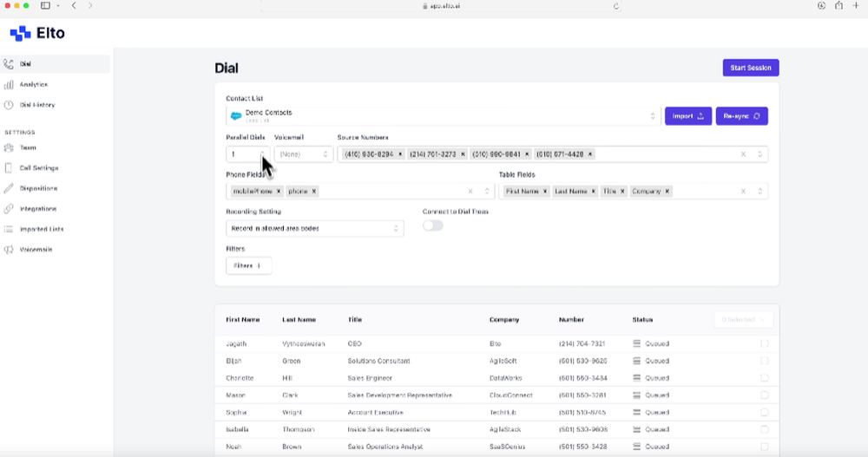Click the Salesforce icon in Contact List
The image size is (868, 457).
point(236,116)
